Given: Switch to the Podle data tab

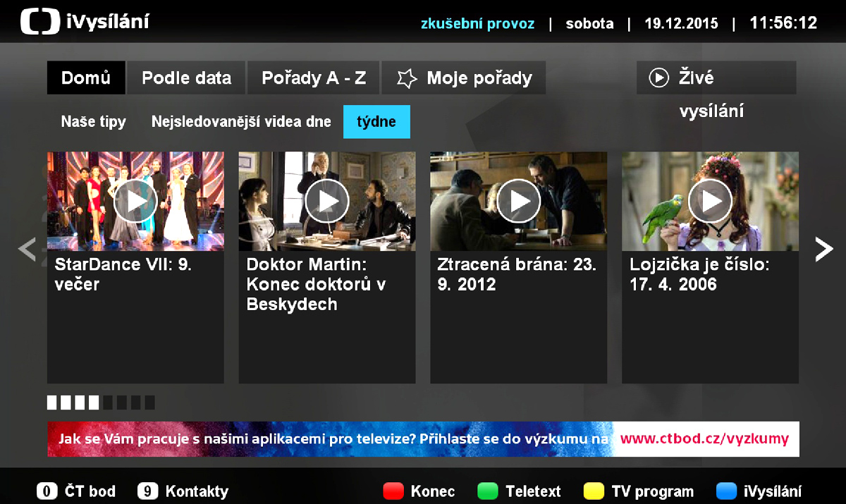Looking at the screenshot, I should [185, 78].
